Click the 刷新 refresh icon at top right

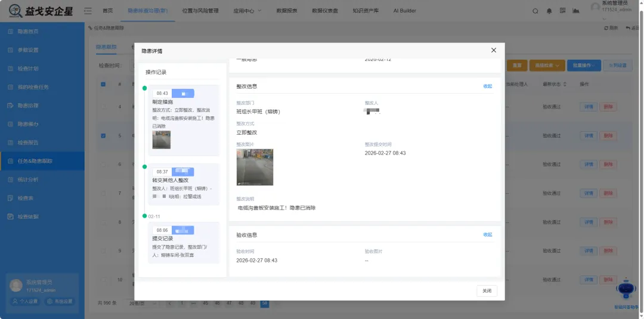pyautogui.click(x=606, y=28)
